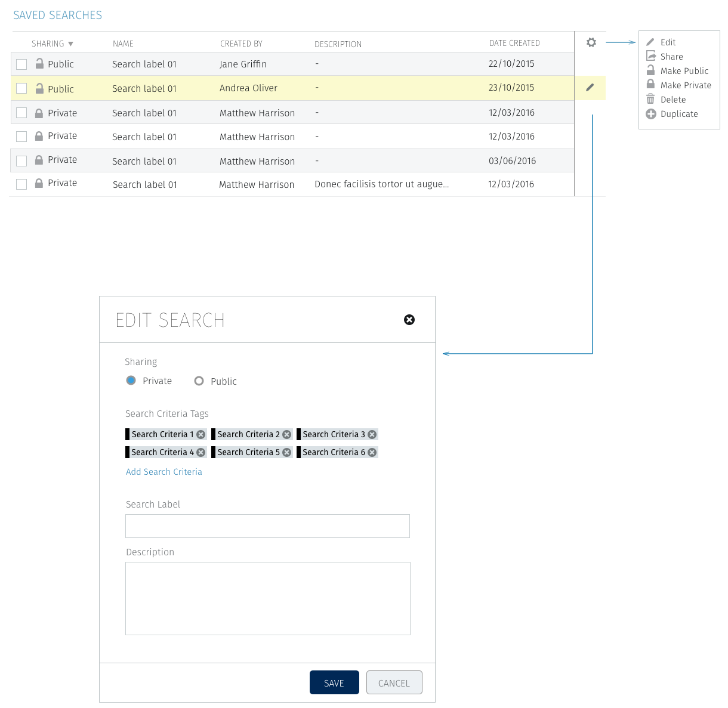Click the trash can icon beside Delete
Viewport: 728px width, 708px height.
click(x=650, y=99)
